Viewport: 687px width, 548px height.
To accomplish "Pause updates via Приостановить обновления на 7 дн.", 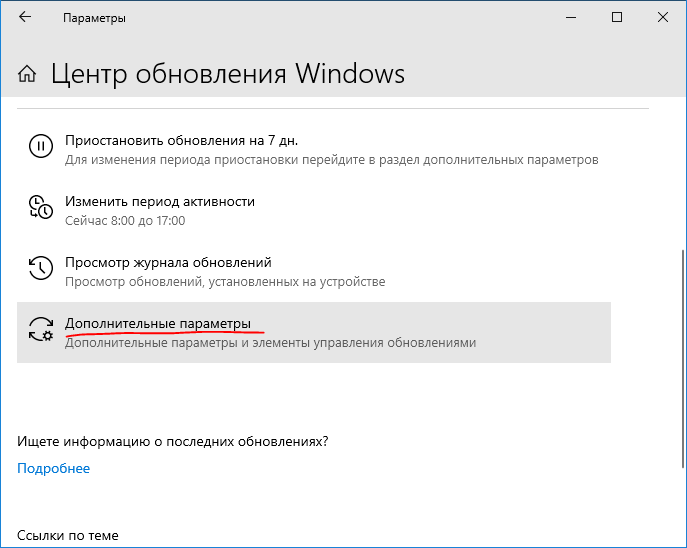I will pyautogui.click(x=181, y=140).
